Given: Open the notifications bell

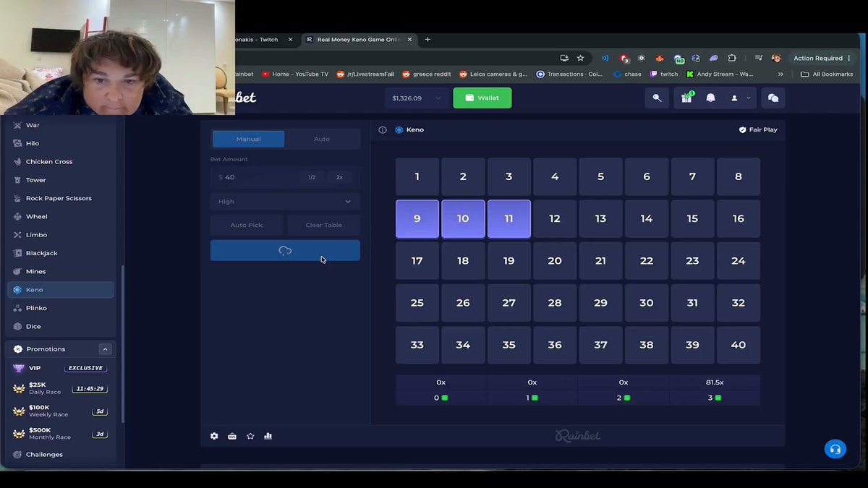Looking at the screenshot, I should [x=710, y=98].
